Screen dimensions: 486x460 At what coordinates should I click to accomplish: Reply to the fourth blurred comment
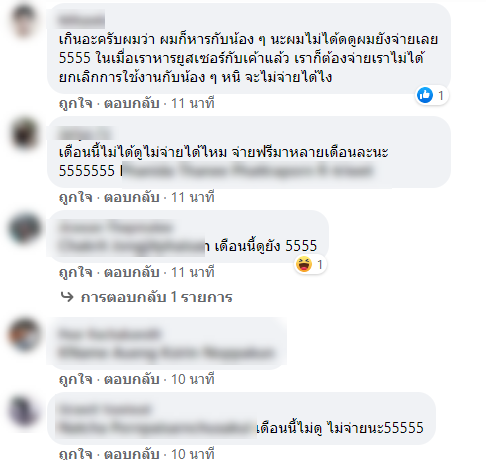pos(132,379)
